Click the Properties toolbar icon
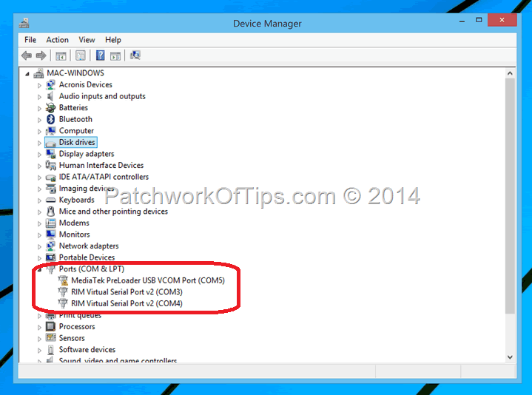Image resolution: width=532 pixels, height=395 pixels. click(x=81, y=55)
